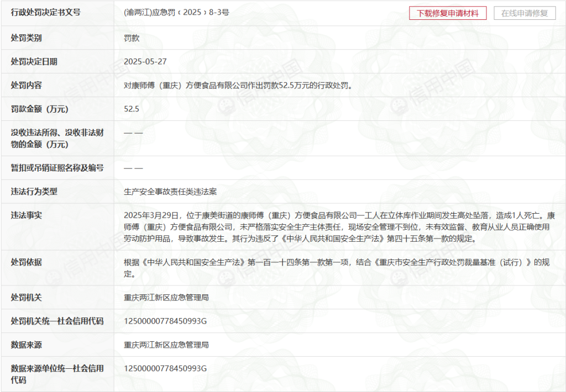
Task: Click the penalty category value 罚款
Action: click(132, 38)
